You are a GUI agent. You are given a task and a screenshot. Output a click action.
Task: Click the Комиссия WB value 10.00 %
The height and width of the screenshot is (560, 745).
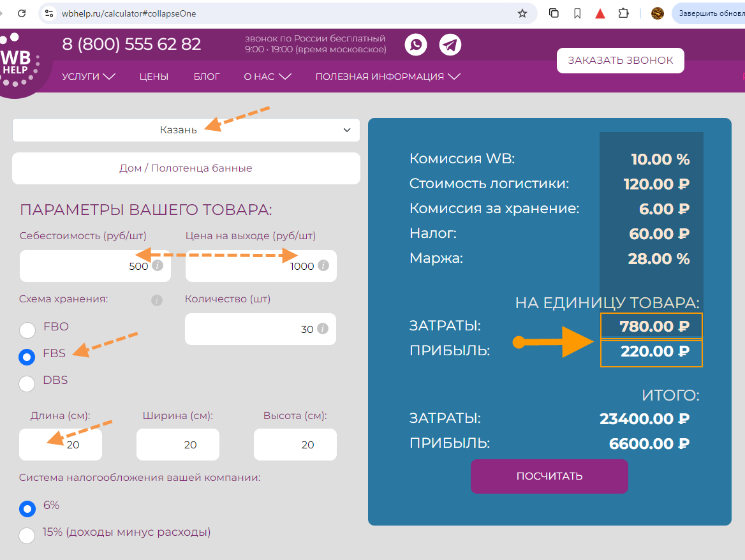[660, 159]
